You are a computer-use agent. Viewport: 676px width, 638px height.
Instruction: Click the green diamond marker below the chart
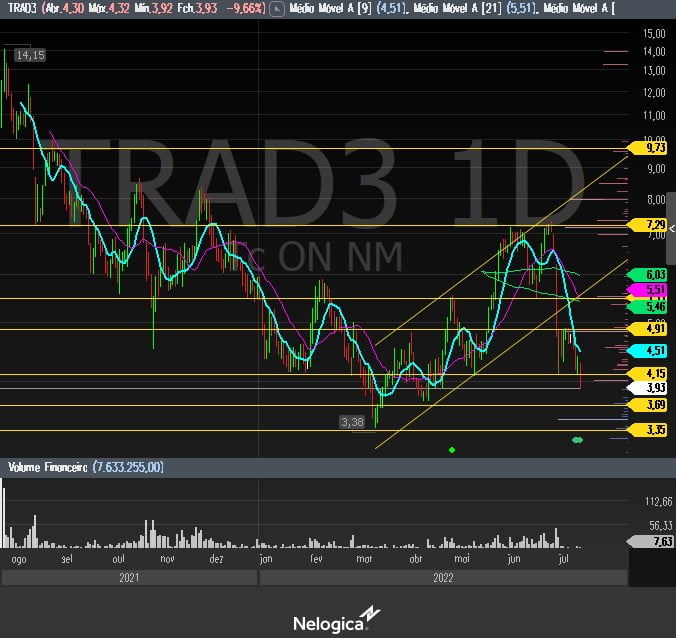(452, 450)
